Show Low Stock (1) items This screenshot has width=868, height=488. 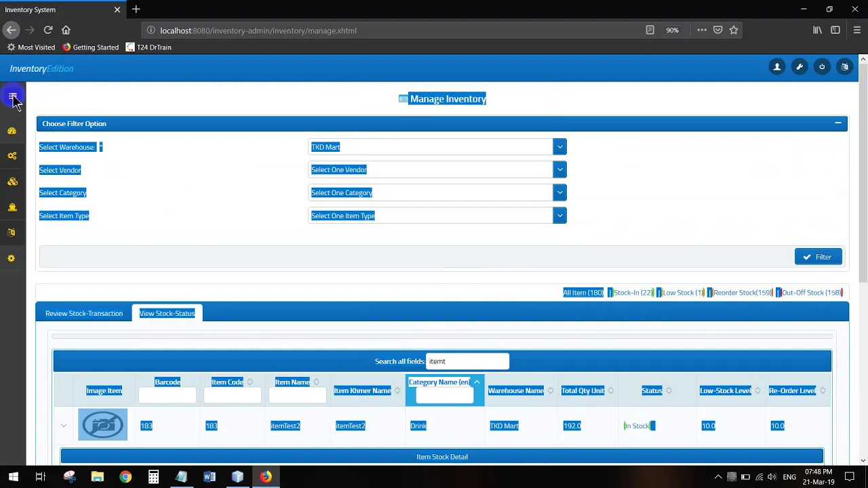pyautogui.click(x=682, y=293)
